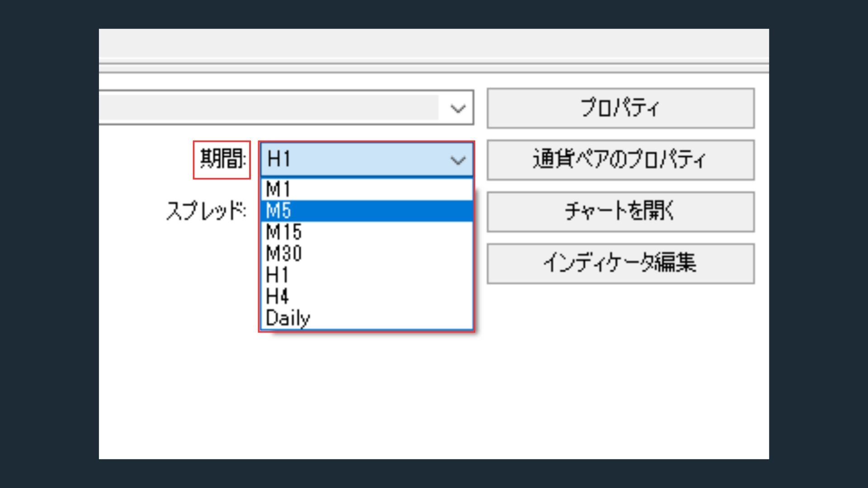Pick M15 in the period dropdown list

point(367,232)
